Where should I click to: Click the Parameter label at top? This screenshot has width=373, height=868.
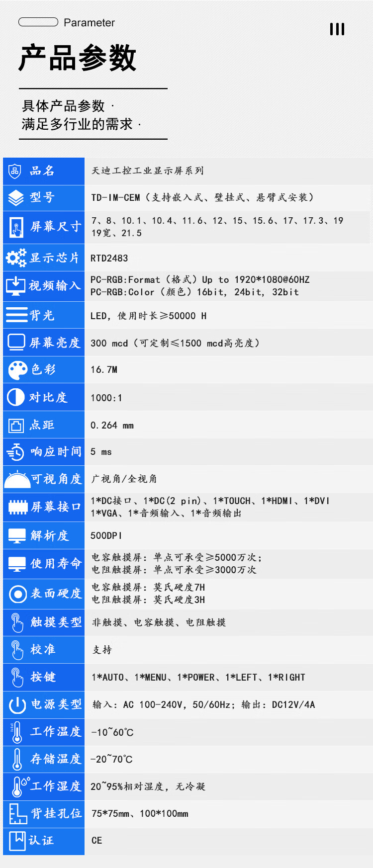click(x=89, y=23)
